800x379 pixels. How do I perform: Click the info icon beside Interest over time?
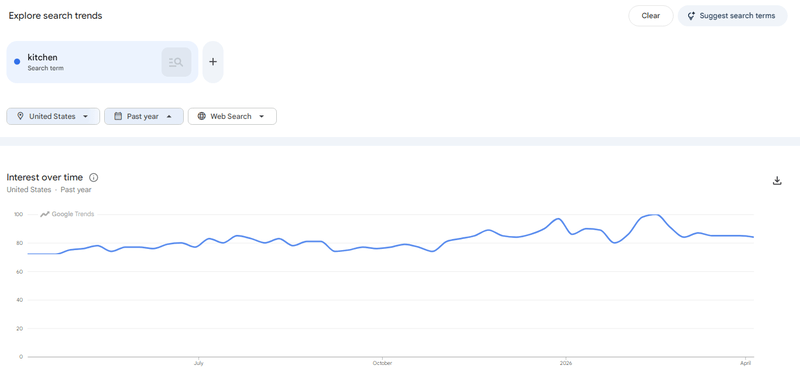[94, 178]
